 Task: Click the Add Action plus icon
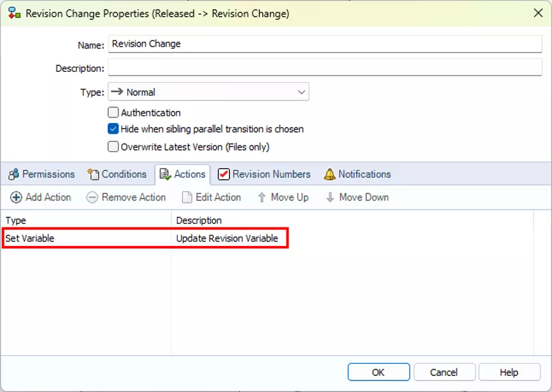pyautogui.click(x=16, y=197)
